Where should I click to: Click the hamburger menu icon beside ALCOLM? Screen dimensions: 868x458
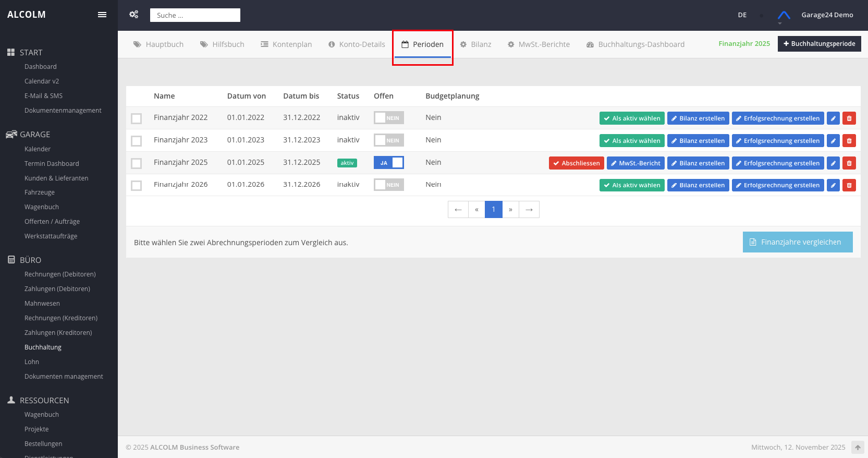[x=102, y=15]
